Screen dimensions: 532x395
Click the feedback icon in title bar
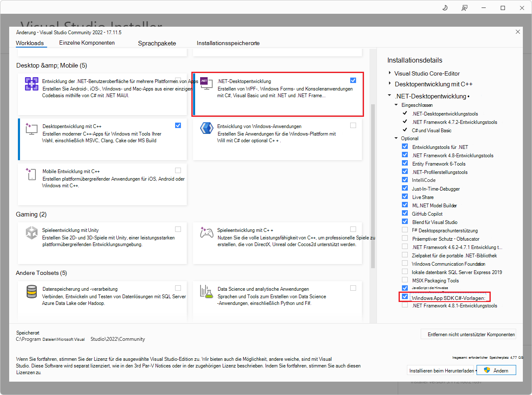pos(464,8)
